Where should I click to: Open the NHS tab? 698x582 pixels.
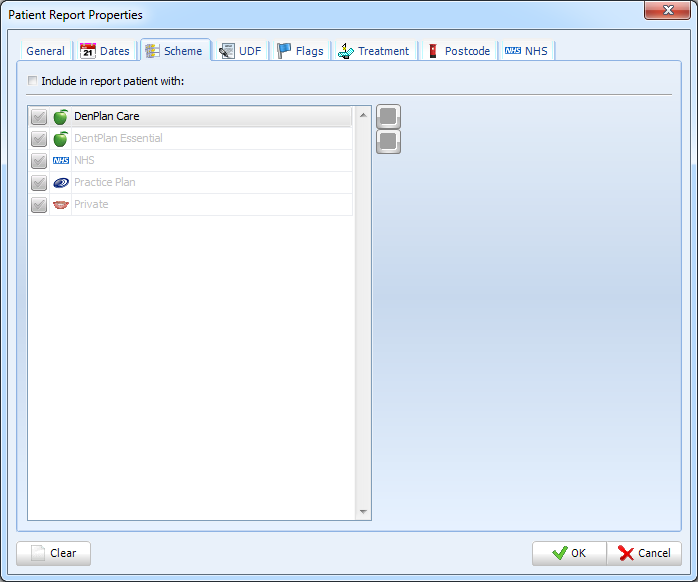[x=526, y=51]
